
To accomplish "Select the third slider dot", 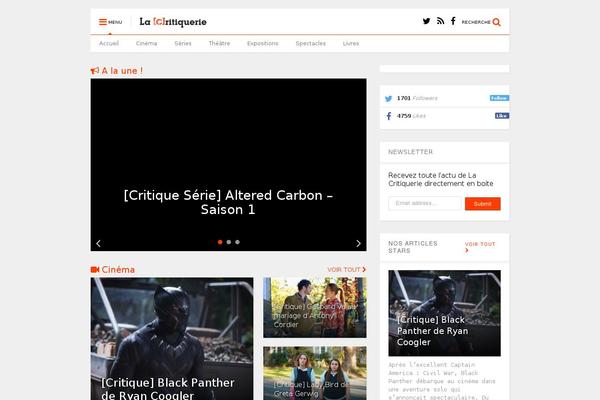I will (238, 242).
